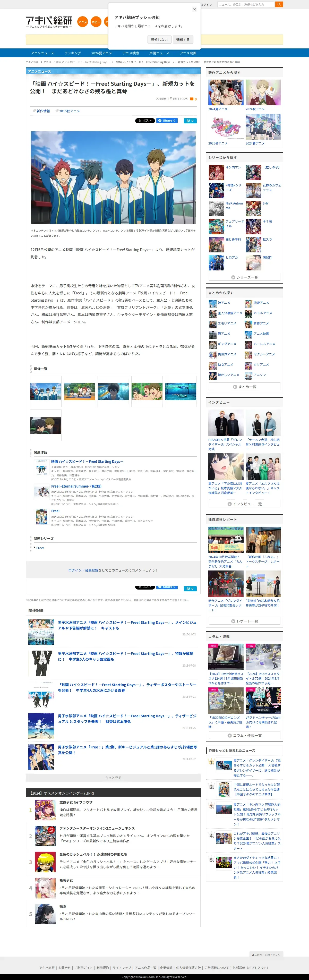This screenshot has width=309, height=980.
Task: Click the ヒロアカ series thumbnail icon
Action: (217, 263)
